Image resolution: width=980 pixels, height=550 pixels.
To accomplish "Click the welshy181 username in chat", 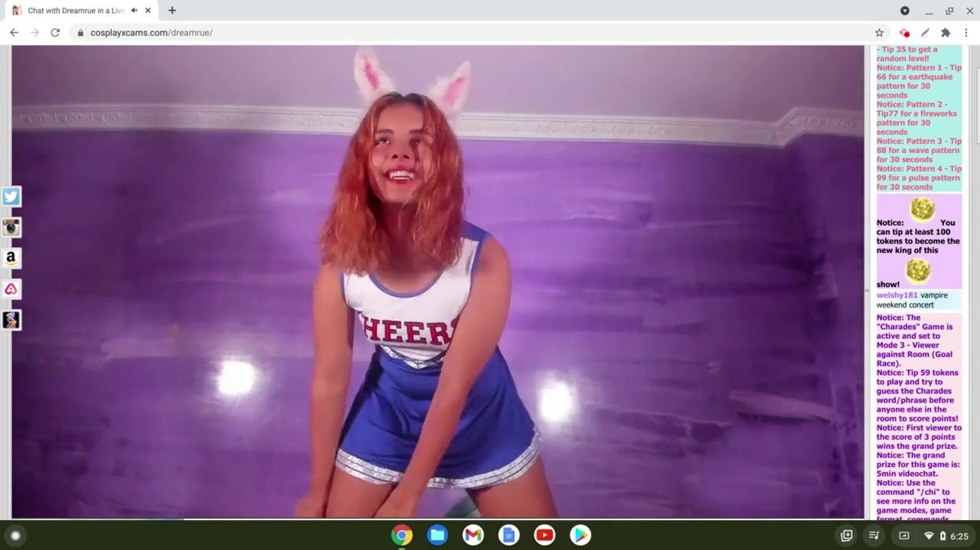I will click(x=897, y=295).
